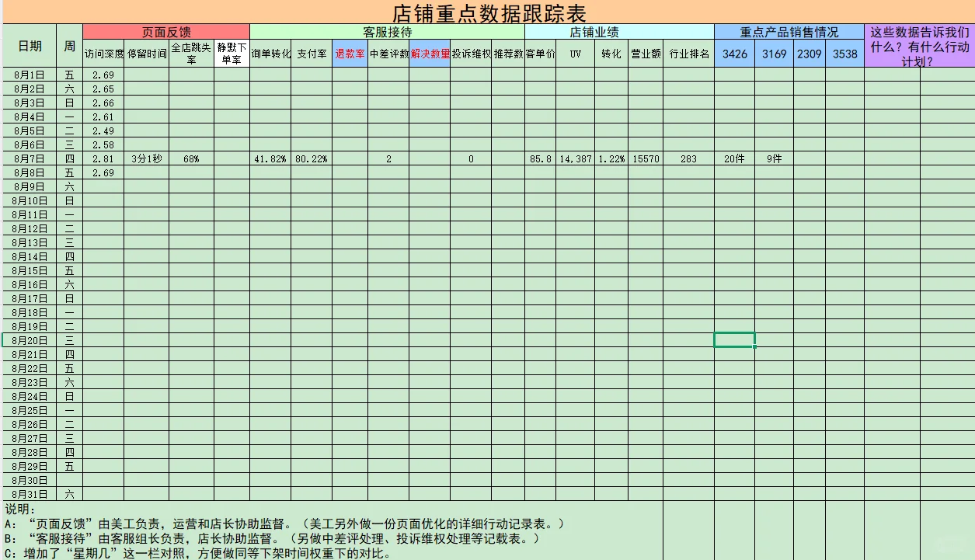Click the 行业排名 column header
The height and width of the screenshot is (560, 975).
pyautogui.click(x=689, y=54)
